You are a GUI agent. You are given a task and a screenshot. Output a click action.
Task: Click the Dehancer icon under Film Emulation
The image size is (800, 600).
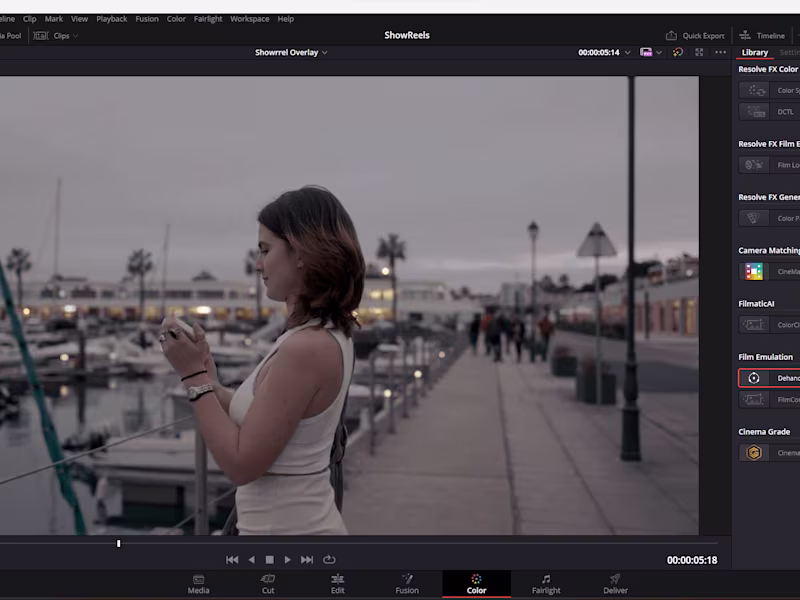pos(753,377)
